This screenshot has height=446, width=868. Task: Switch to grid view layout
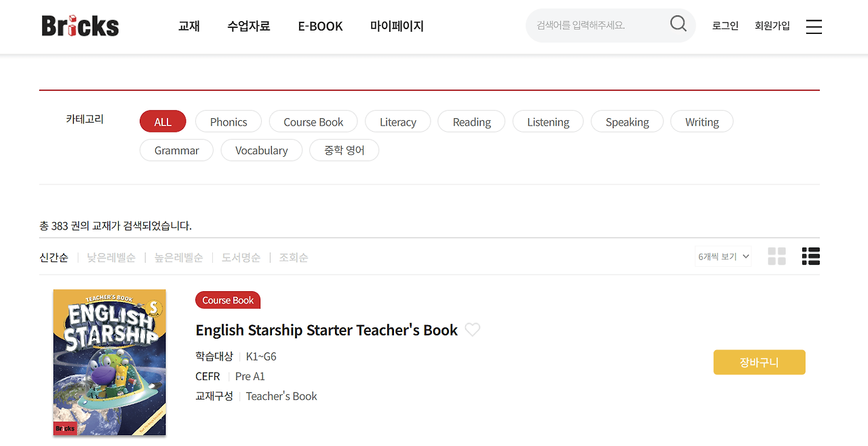pos(776,256)
